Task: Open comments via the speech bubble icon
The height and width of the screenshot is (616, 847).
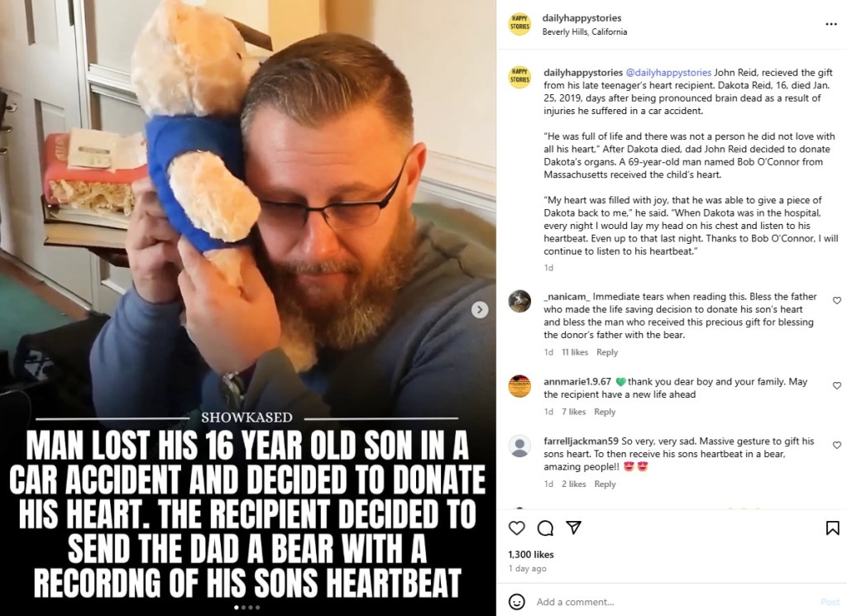Action: tap(545, 528)
